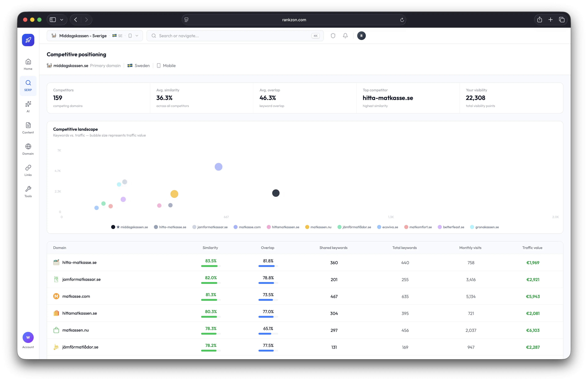This screenshot has width=588, height=382.
Task: Click the €6,103 traffic value
Action: [x=533, y=330]
